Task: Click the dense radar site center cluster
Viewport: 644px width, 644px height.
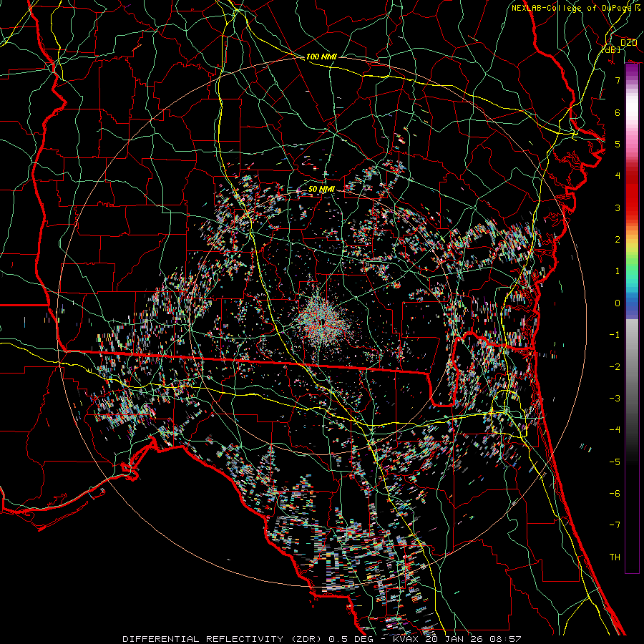Action: pyautogui.click(x=321, y=317)
